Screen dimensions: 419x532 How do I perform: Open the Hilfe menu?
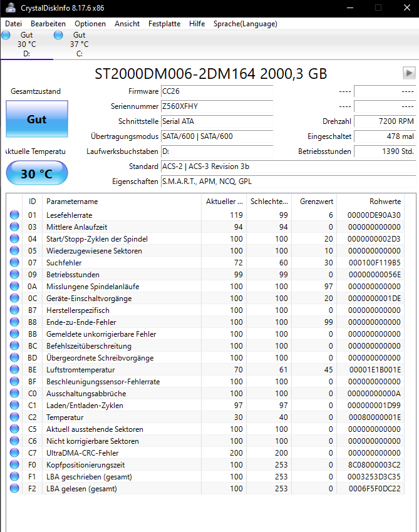pos(197,24)
